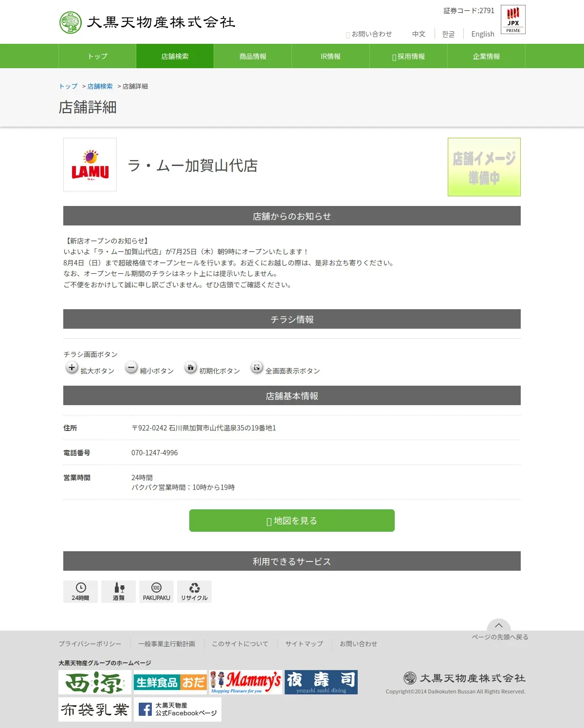Click the address 〒922-0242 text
This screenshot has height=728, width=584.
203,428
